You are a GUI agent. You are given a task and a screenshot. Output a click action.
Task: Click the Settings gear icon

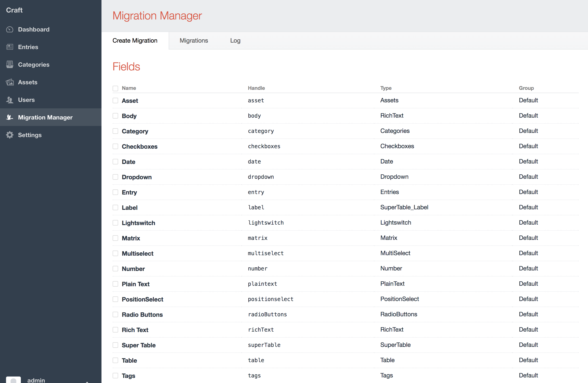coord(10,135)
